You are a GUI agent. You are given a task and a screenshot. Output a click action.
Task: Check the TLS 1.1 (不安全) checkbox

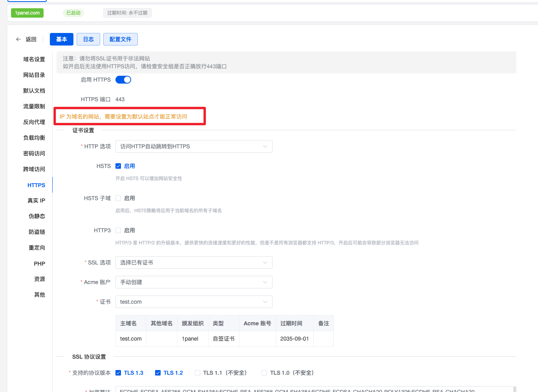(x=198, y=373)
